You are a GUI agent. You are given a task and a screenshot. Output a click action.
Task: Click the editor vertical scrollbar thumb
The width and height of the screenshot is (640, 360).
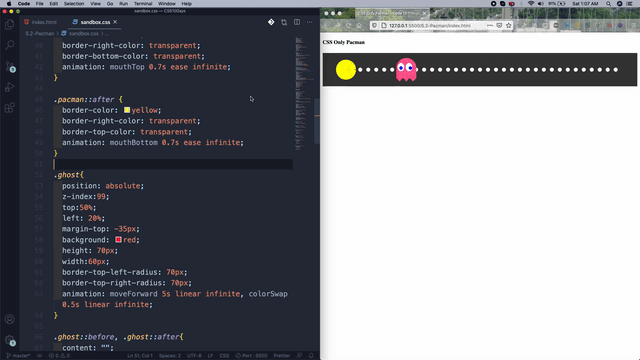pos(317,121)
